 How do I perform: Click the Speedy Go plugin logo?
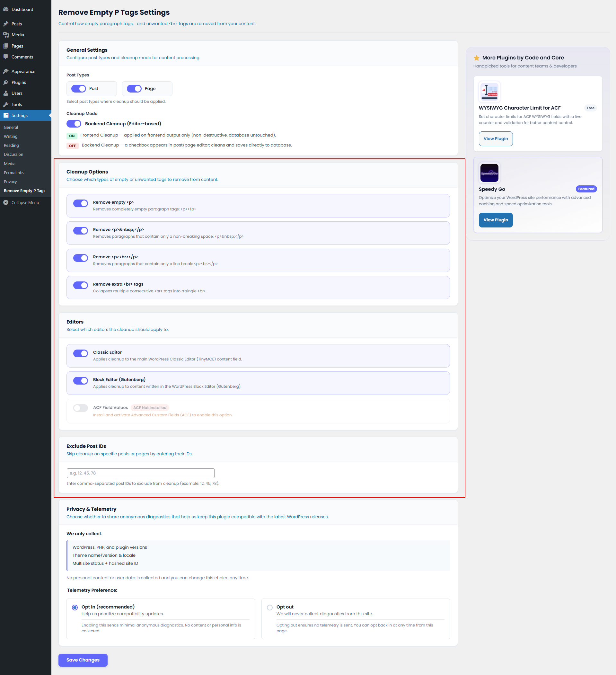[489, 173]
